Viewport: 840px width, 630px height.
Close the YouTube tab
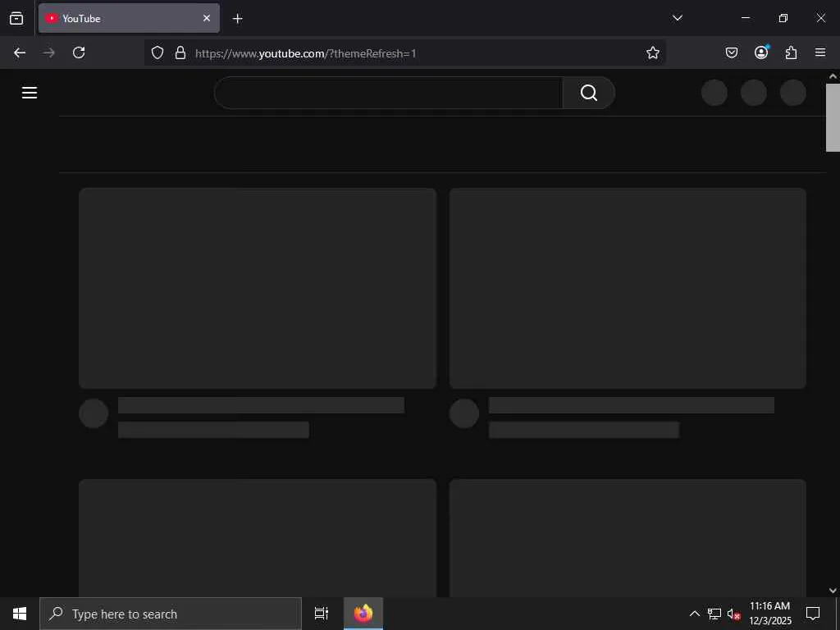pos(207,18)
